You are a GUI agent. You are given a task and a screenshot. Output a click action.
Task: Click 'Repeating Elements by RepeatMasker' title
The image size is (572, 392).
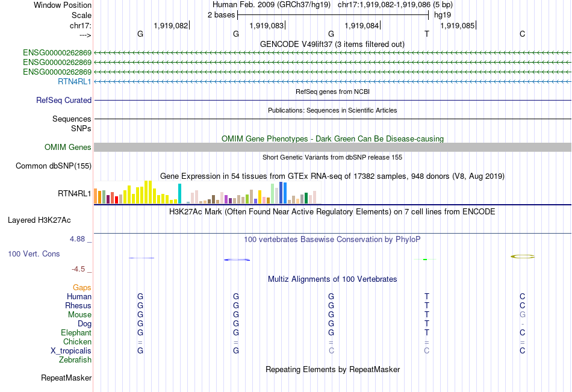click(333, 369)
